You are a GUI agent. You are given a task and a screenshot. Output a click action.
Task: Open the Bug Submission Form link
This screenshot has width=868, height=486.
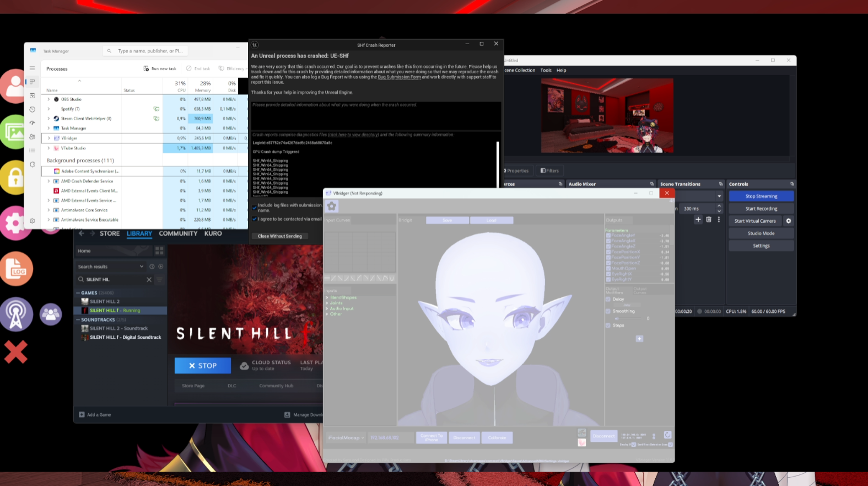point(399,77)
